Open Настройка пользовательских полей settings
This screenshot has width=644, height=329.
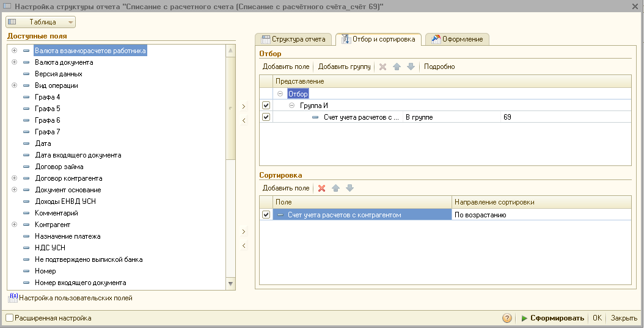tap(75, 298)
